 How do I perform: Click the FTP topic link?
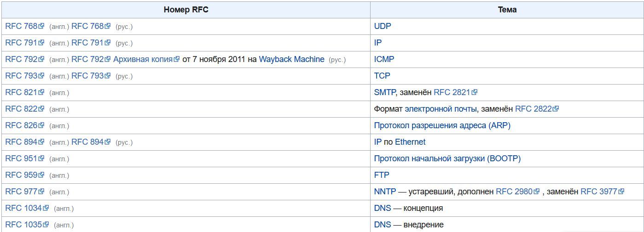point(382,175)
